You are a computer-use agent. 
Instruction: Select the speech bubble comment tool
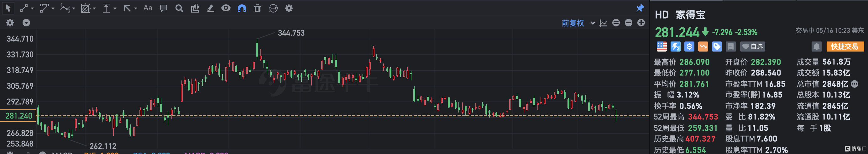[x=164, y=8]
